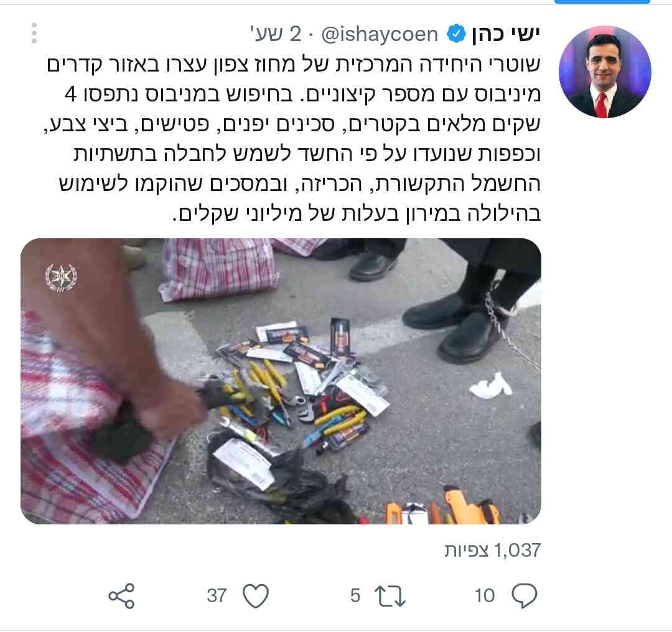672x632 pixels.
Task: Click the reply speech bubble icon
Action: coord(525,595)
